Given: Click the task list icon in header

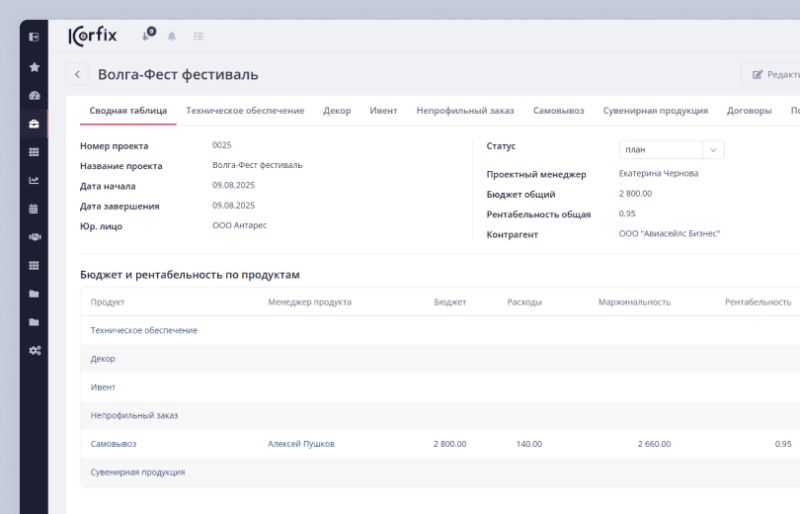Looking at the screenshot, I should point(198,36).
